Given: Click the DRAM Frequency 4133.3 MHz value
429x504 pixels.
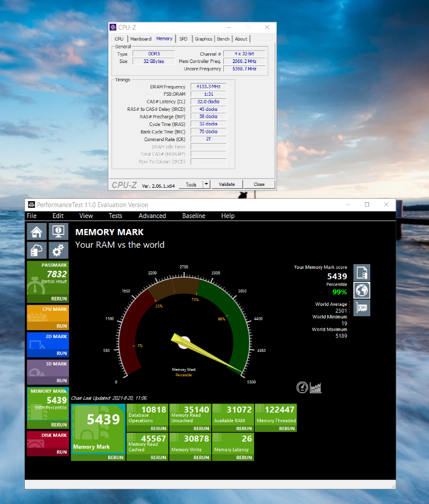Looking at the screenshot, I should [208, 87].
